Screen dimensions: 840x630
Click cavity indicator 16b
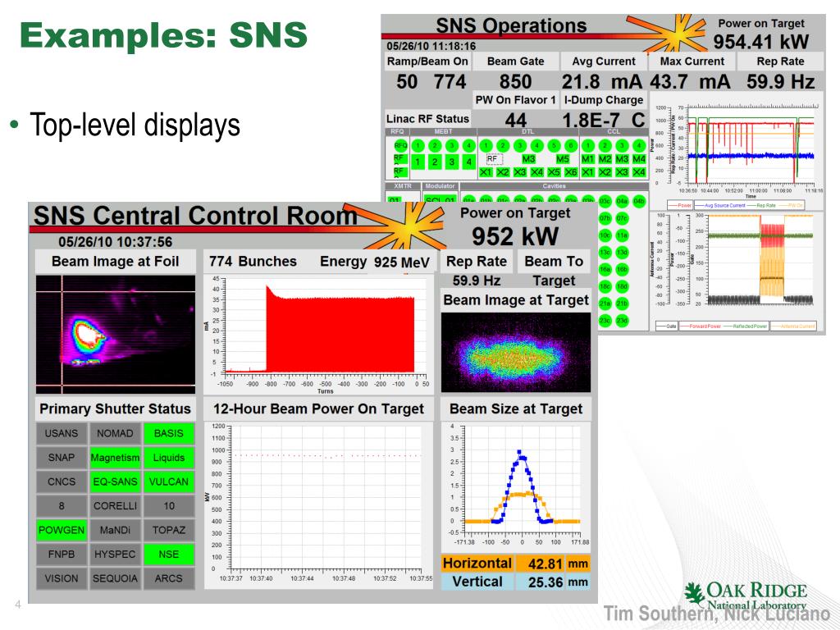point(622,269)
